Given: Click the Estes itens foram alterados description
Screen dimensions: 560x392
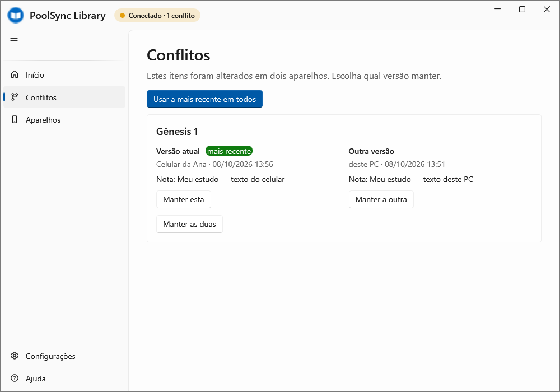Looking at the screenshot, I should (x=295, y=76).
